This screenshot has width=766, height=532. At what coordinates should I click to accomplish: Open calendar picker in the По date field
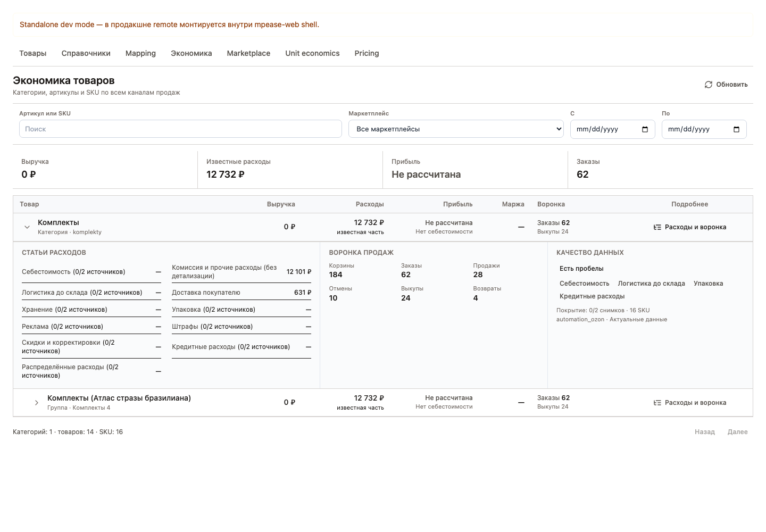[737, 129]
